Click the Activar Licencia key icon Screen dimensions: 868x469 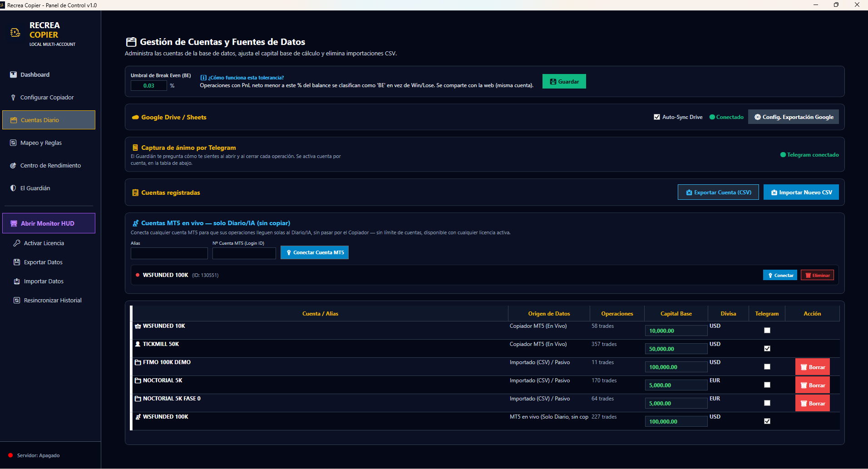click(17, 243)
